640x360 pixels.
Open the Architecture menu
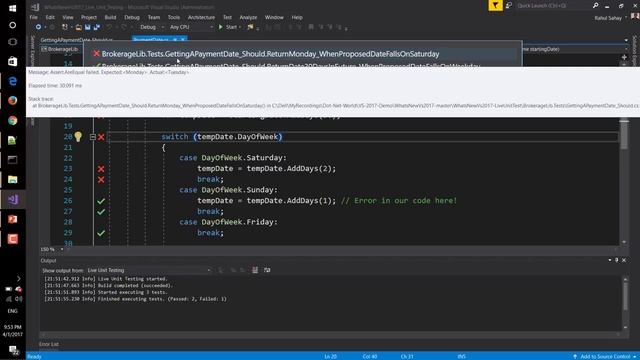pos(201,18)
